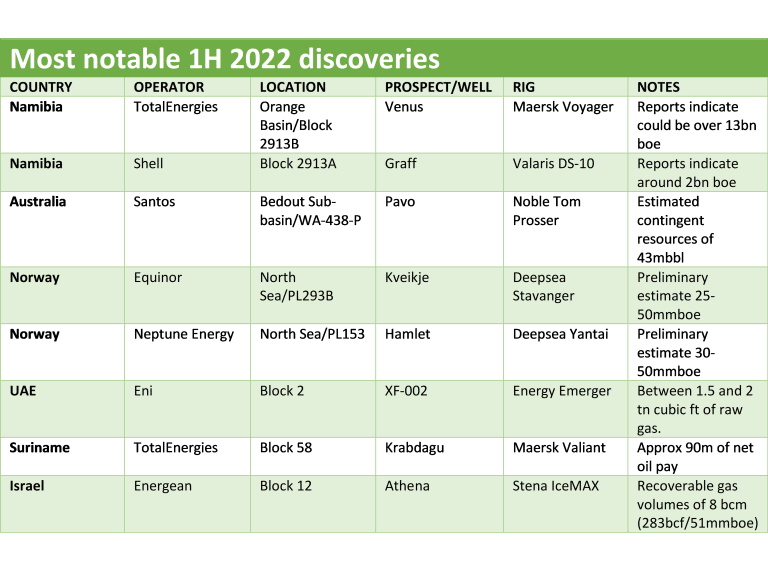768x572 pixels.
Task: Select the note 'Recoverable gas volumes of 8 bcm'
Action: click(697, 504)
